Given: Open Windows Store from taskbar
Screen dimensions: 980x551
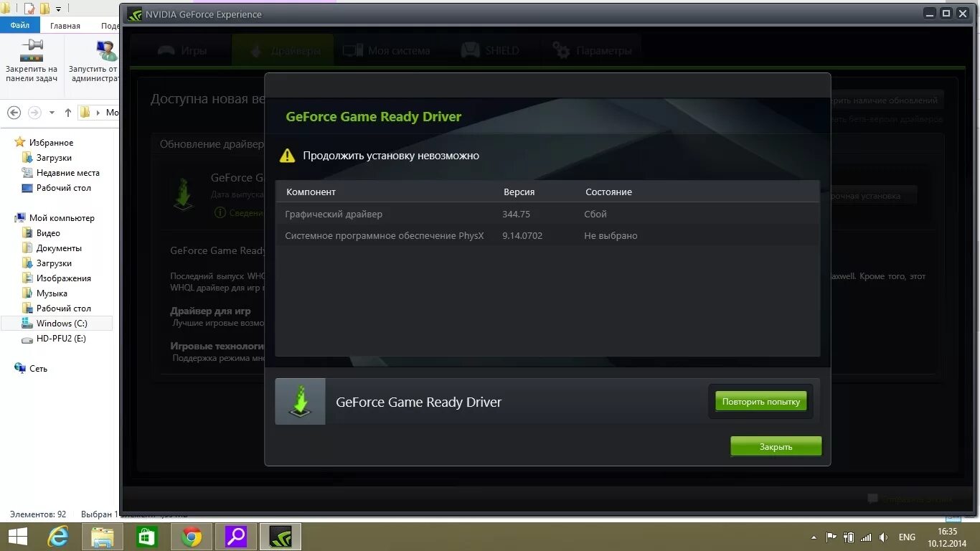Looking at the screenshot, I should tap(146, 537).
